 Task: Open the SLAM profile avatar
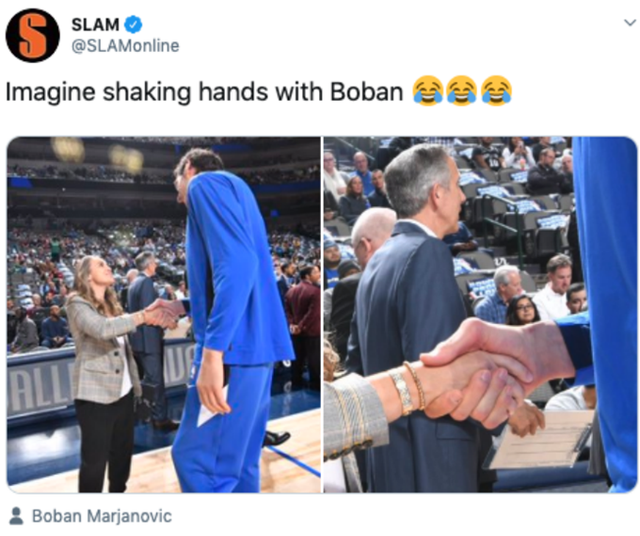(x=33, y=36)
